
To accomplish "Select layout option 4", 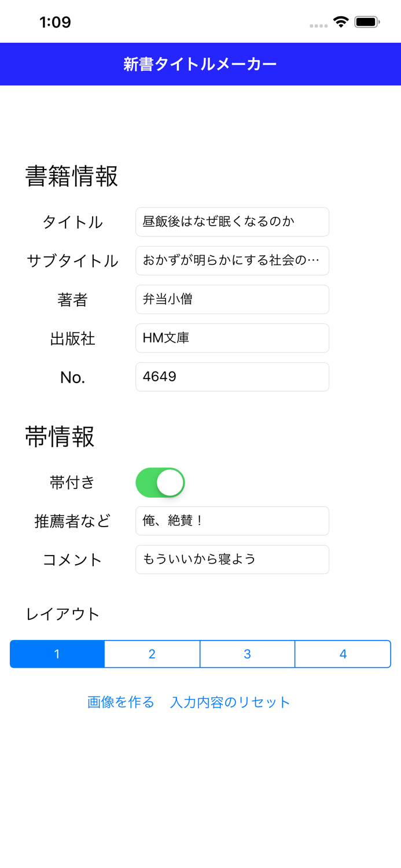I will tap(343, 654).
